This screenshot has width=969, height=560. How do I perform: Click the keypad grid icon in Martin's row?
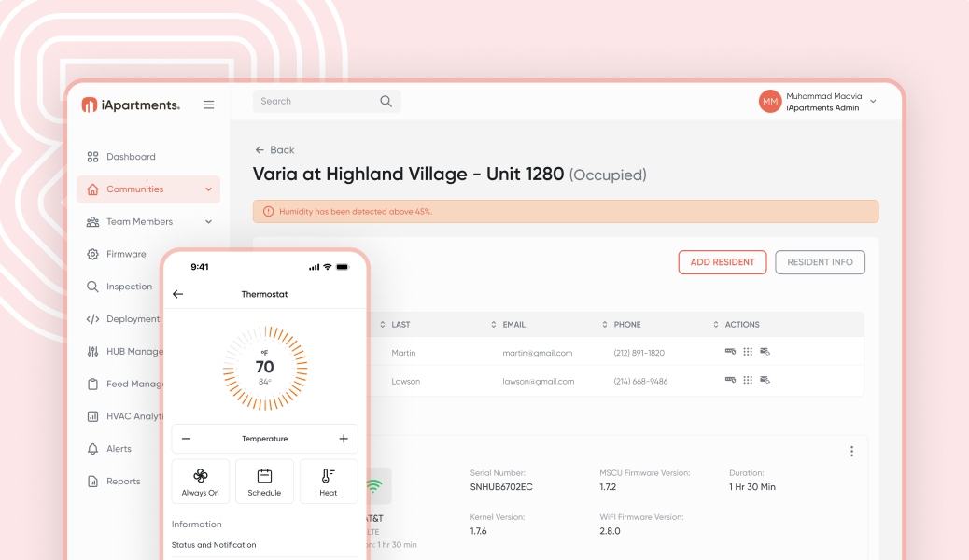tap(748, 352)
